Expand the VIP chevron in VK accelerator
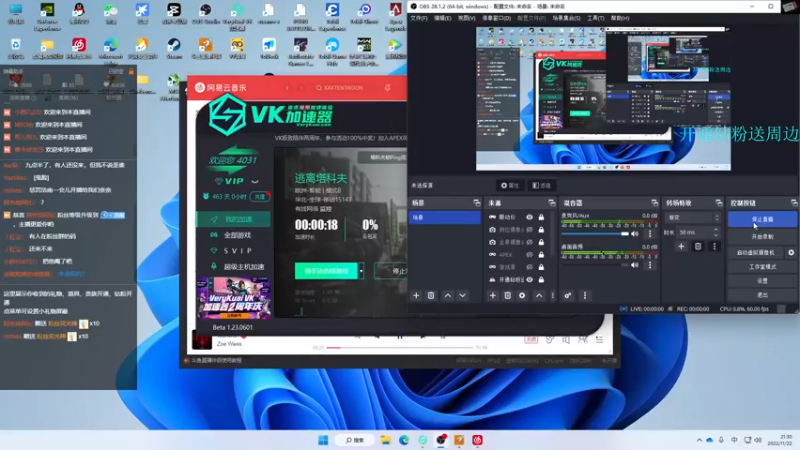 pyautogui.click(x=255, y=181)
